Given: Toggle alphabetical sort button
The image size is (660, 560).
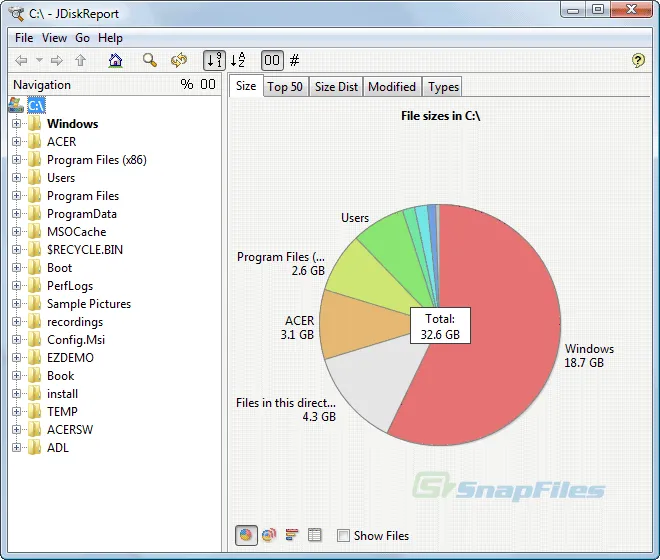Looking at the screenshot, I should click(x=238, y=60).
